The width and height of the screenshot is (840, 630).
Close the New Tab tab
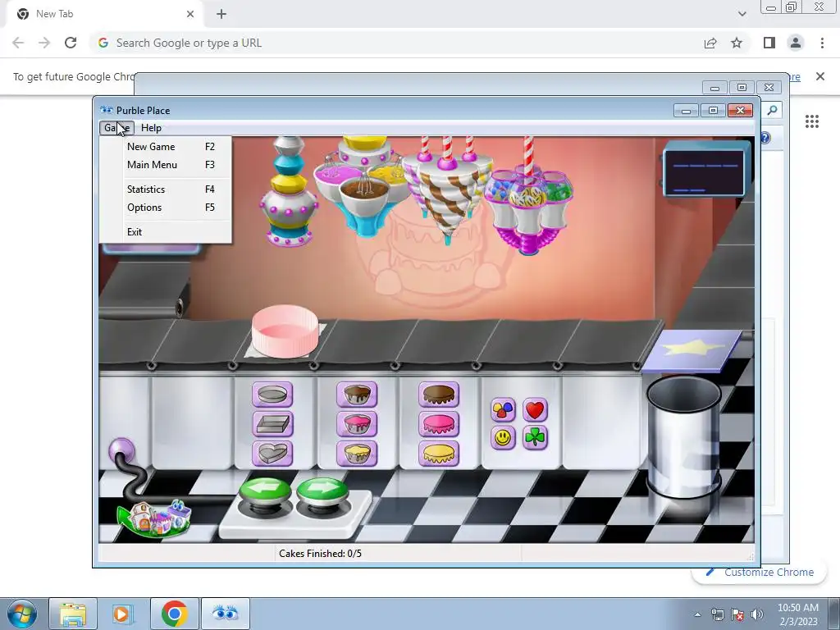click(190, 14)
